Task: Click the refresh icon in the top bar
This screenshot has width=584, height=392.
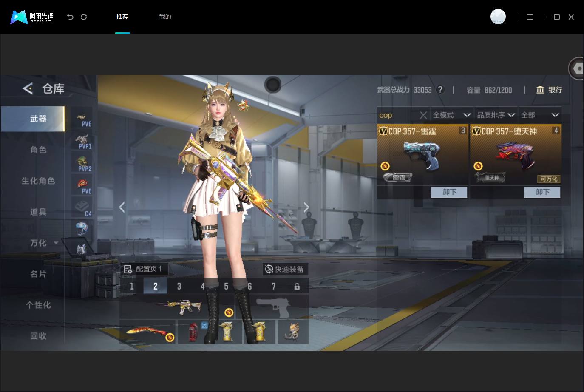Action: click(84, 17)
